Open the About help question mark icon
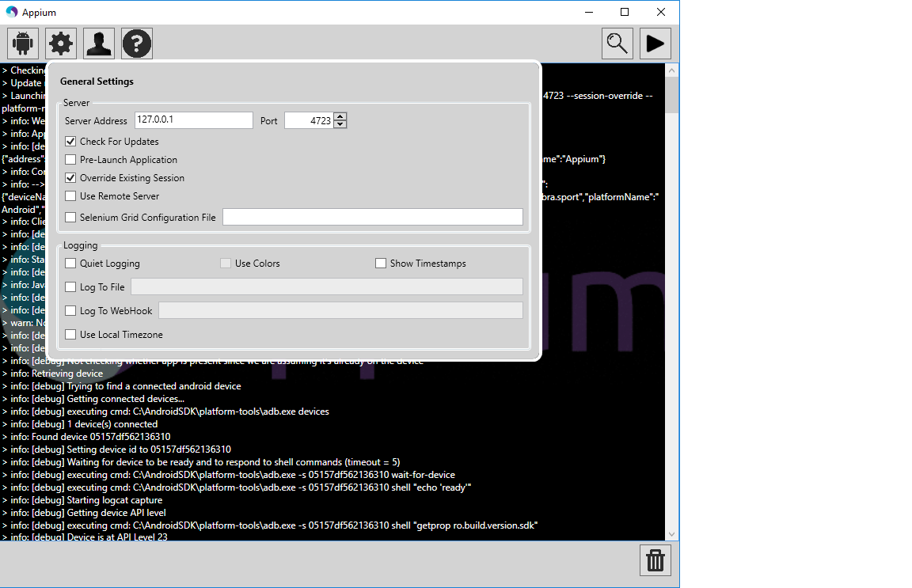Screen dimensions: 912x588 137,44
